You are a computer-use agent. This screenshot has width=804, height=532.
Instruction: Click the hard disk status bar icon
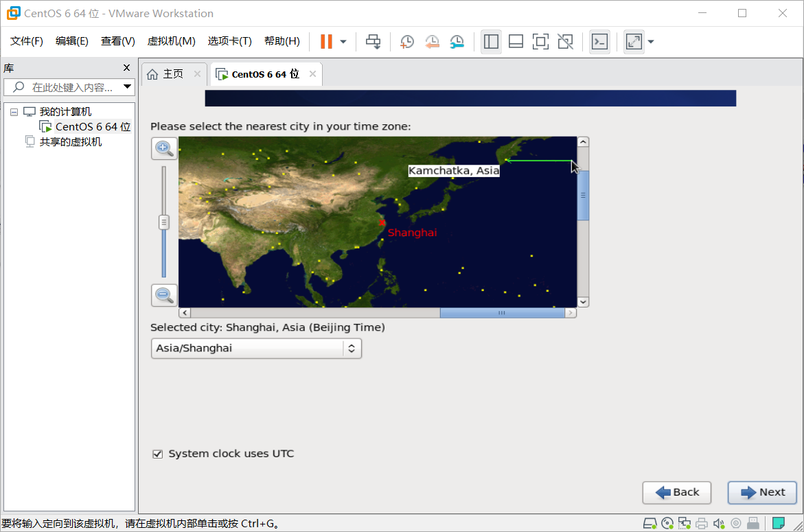[650, 523]
